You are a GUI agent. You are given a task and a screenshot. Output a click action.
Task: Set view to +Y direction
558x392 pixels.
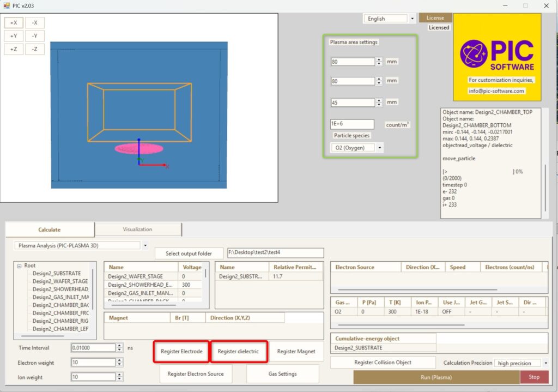point(14,36)
